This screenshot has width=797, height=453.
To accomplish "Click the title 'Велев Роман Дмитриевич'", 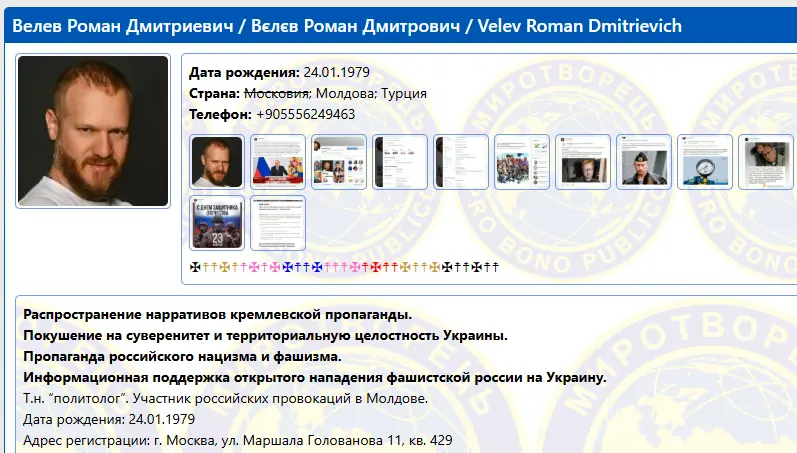I will coord(122,25).
